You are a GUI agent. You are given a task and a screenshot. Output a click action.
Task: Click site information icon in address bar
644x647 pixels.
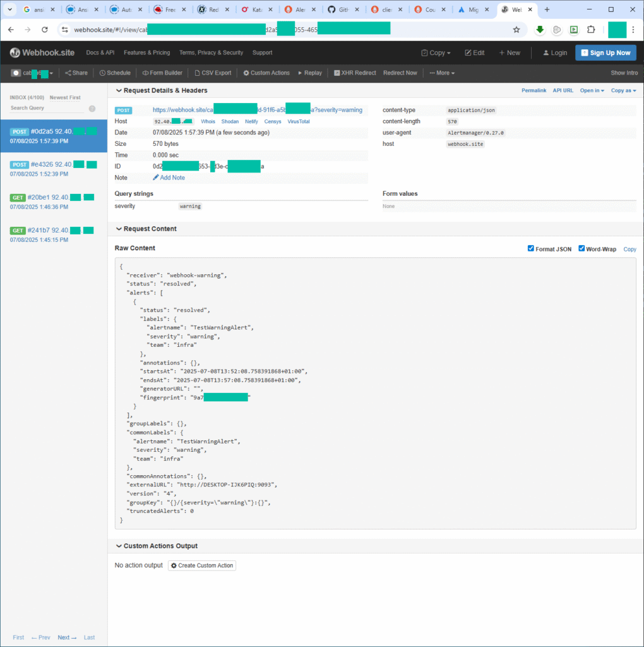[x=65, y=30]
